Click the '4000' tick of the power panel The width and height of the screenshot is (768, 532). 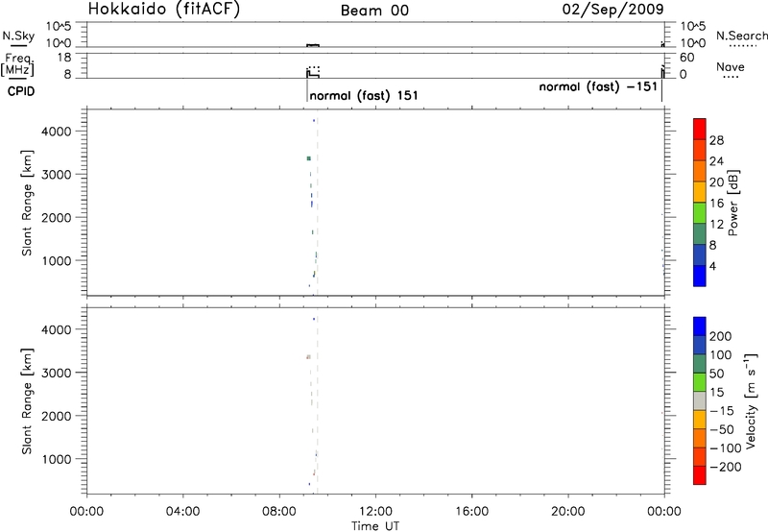click(57, 132)
